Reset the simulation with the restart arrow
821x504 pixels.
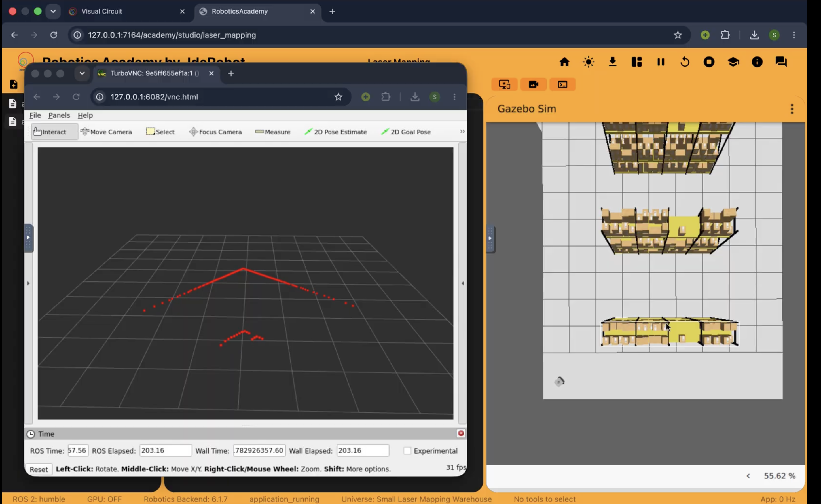pos(685,62)
